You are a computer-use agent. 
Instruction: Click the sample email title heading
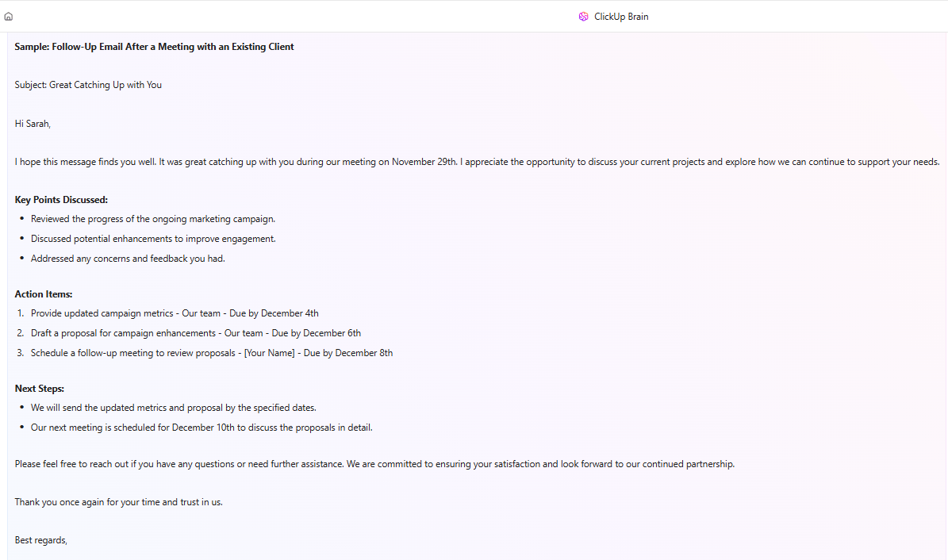click(153, 46)
